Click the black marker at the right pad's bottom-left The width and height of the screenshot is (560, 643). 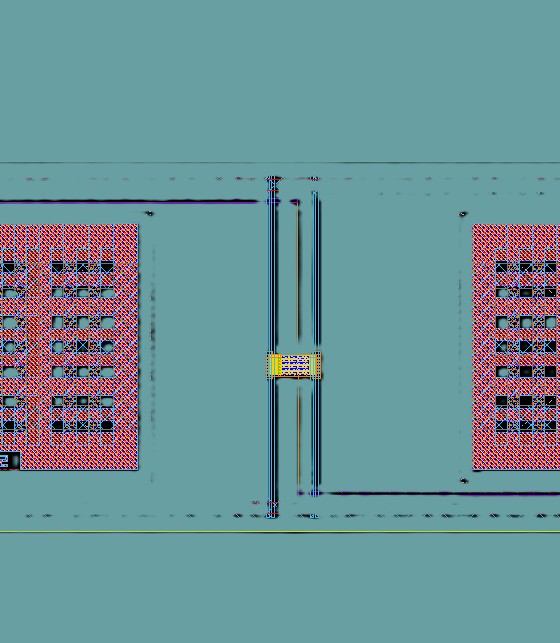(x=464, y=481)
